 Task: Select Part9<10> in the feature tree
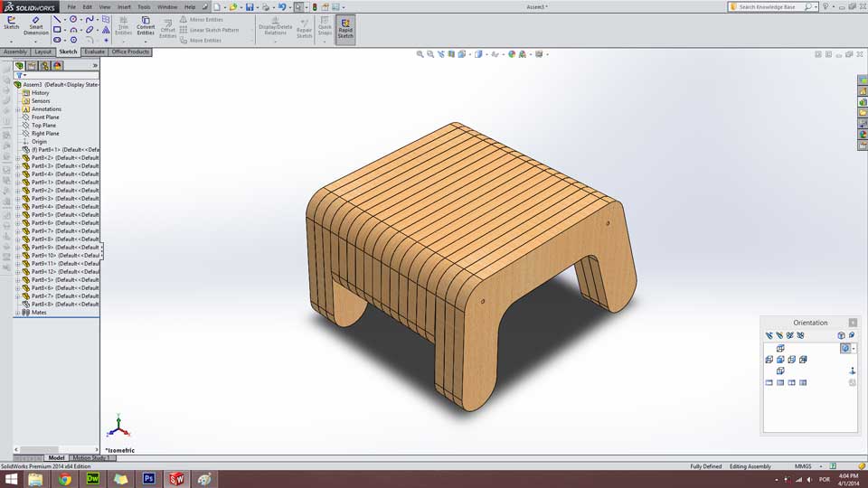[65, 256]
